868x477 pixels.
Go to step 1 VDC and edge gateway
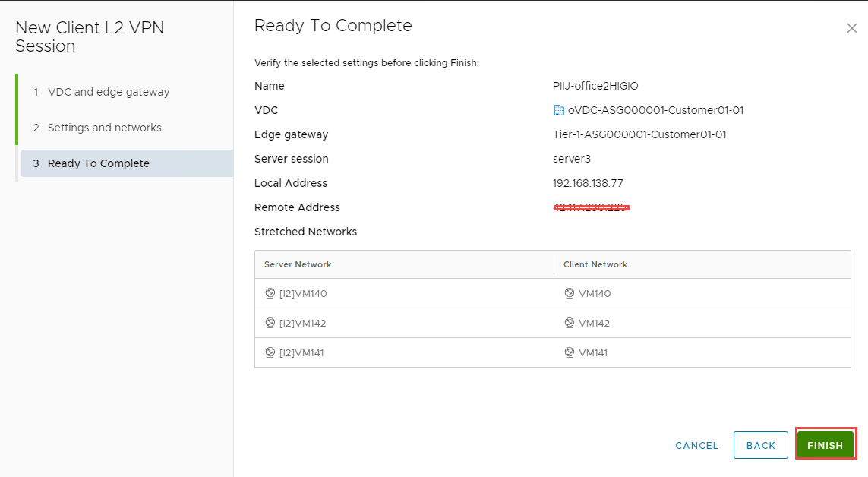pyautogui.click(x=109, y=92)
